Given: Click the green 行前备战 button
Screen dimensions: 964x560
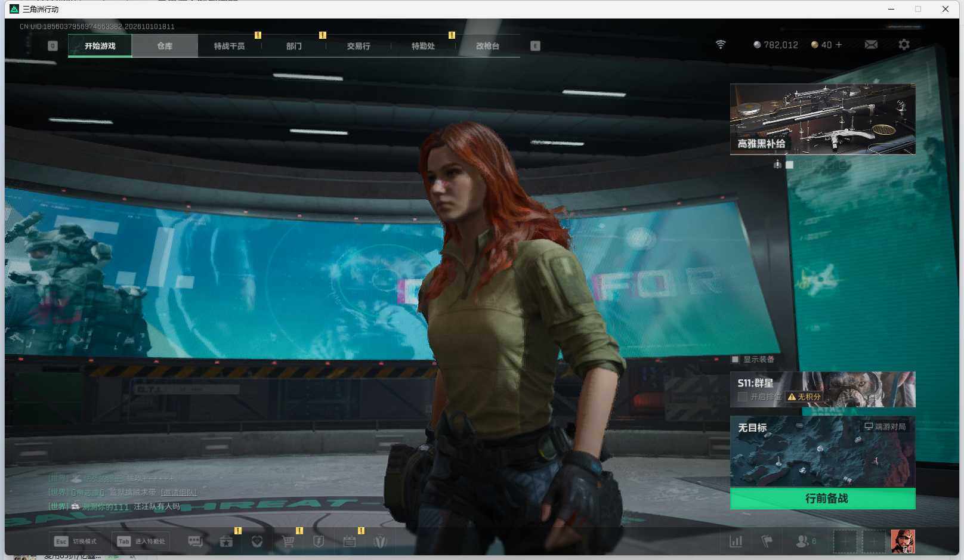Looking at the screenshot, I should 823,499.
